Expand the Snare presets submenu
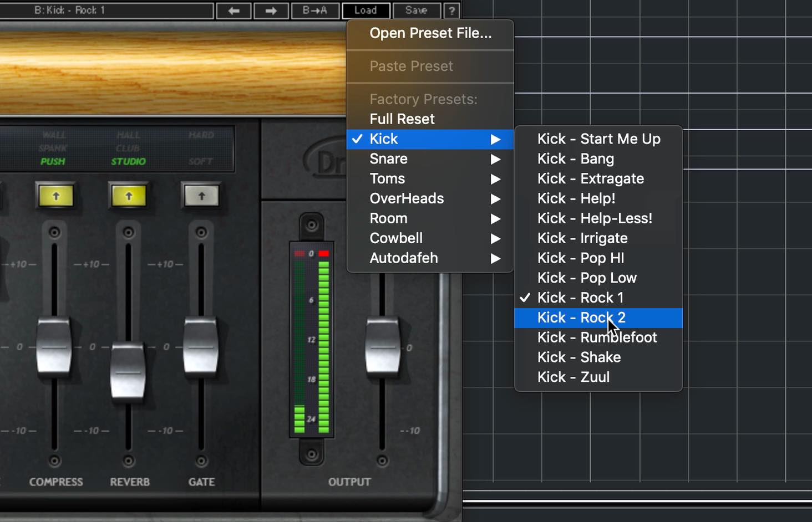The height and width of the screenshot is (522, 812). (x=430, y=159)
